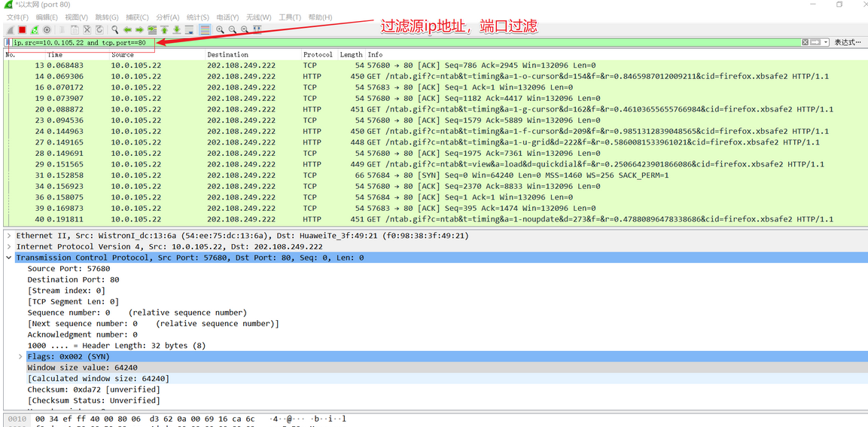Go forward in packet history

click(x=139, y=29)
